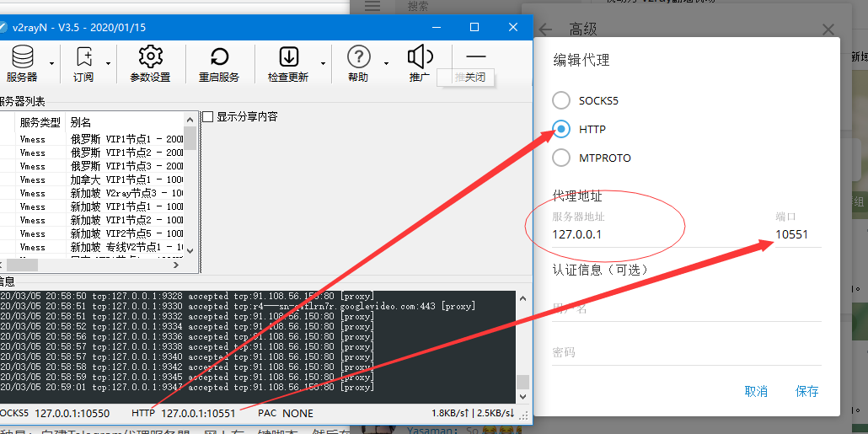Click the 密码 password field
Image resolution: width=868 pixels, height=434 pixels.
687,352
